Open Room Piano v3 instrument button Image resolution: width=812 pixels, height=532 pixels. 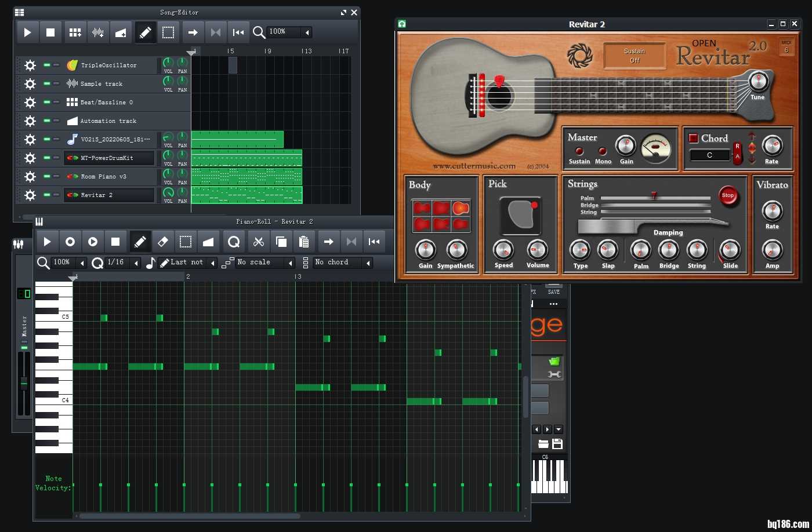coord(109,177)
